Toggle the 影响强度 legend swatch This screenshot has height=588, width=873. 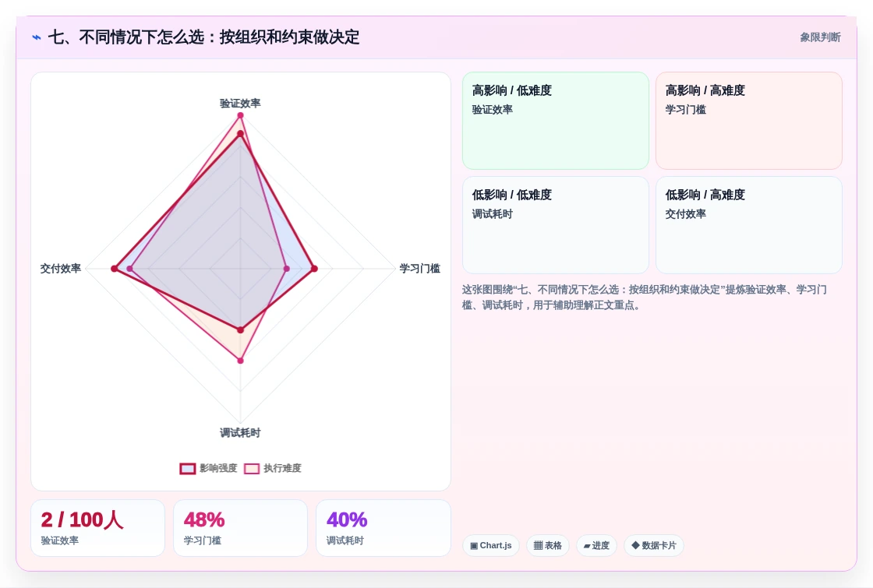coord(188,468)
